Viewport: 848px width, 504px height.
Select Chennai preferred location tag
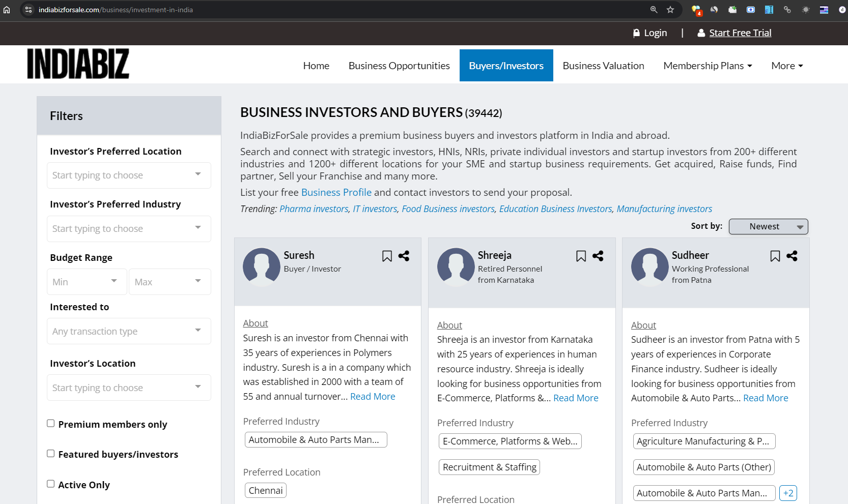point(266,490)
